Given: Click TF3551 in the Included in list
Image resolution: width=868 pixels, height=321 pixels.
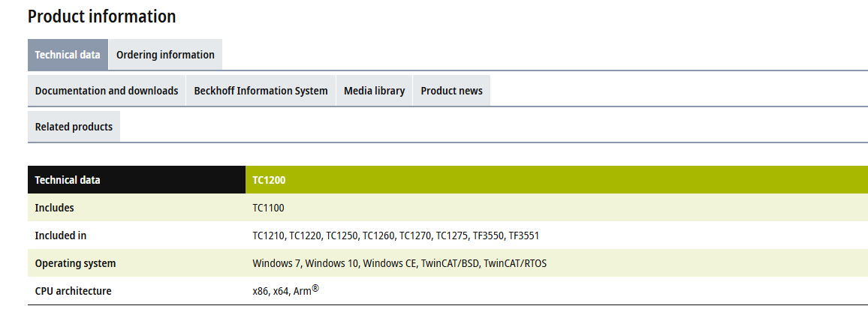Looking at the screenshot, I should 524,235.
